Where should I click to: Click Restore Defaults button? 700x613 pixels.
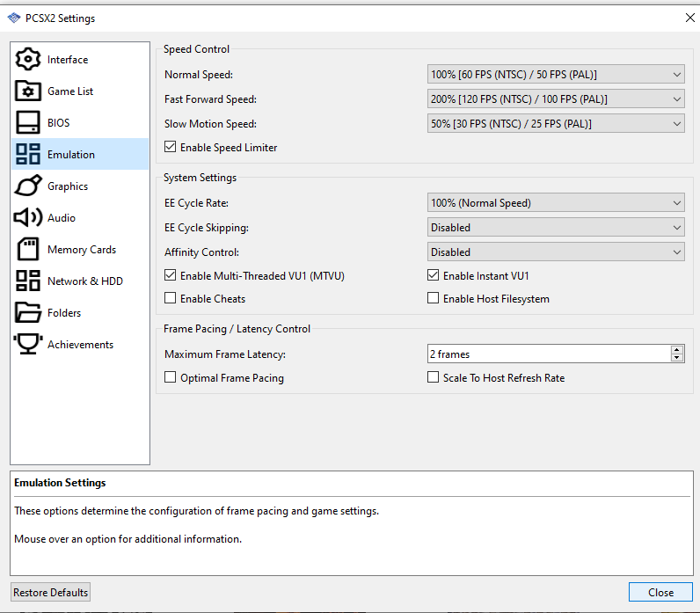(50, 592)
